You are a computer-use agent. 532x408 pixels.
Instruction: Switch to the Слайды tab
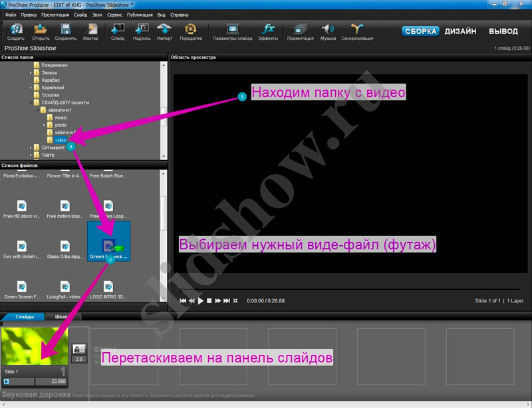(24, 317)
